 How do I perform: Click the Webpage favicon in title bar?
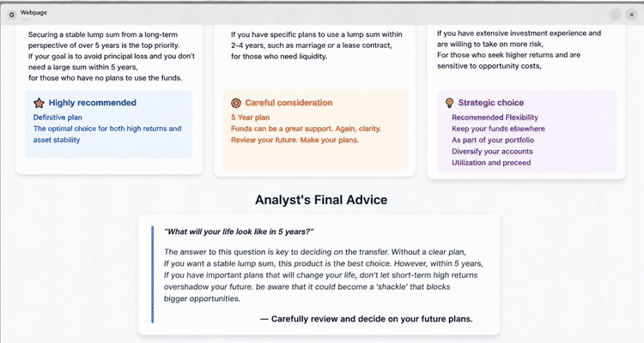tap(11, 15)
